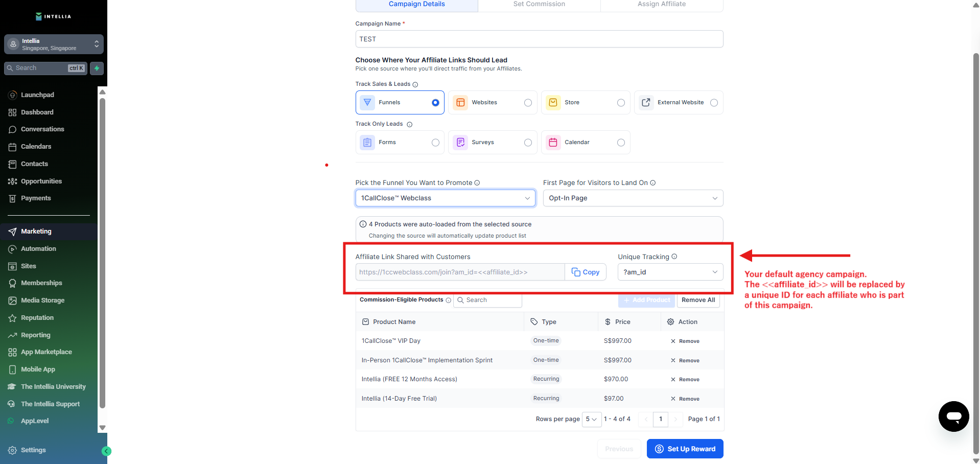Click the Campaign Name input field

click(x=539, y=39)
